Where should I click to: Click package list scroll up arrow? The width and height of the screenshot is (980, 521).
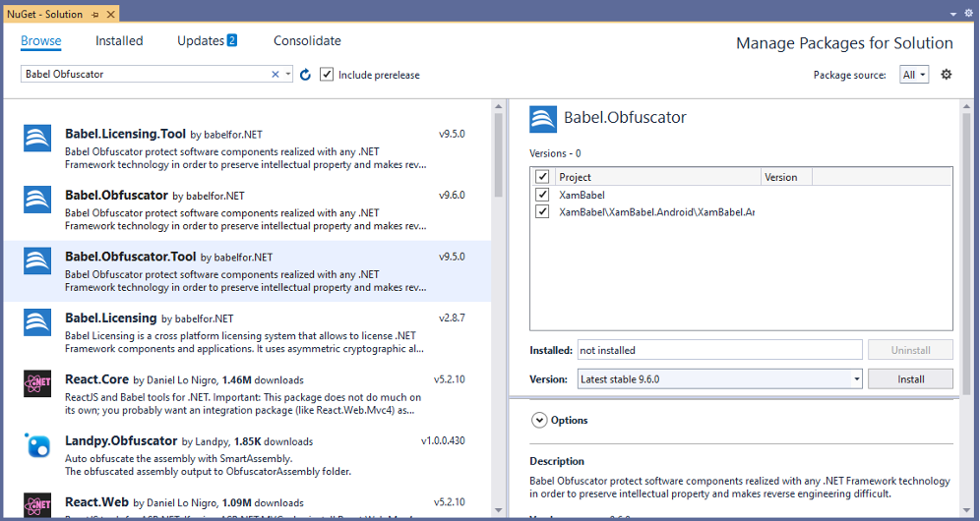click(498, 106)
